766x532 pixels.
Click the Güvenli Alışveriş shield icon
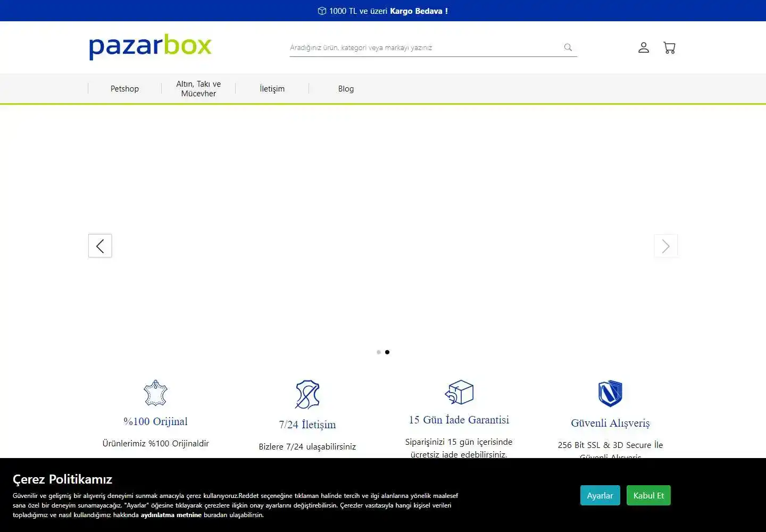pyautogui.click(x=610, y=394)
